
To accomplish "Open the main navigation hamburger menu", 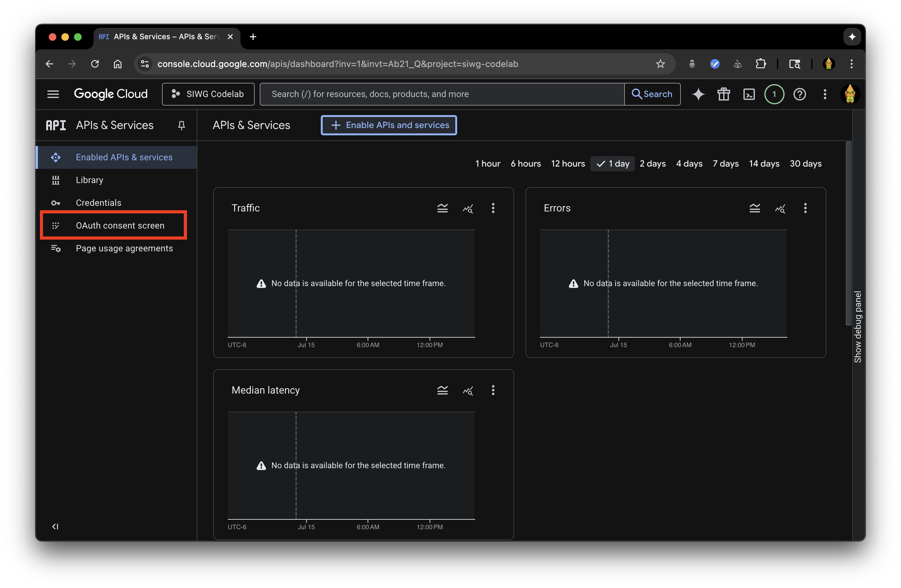I will [53, 94].
